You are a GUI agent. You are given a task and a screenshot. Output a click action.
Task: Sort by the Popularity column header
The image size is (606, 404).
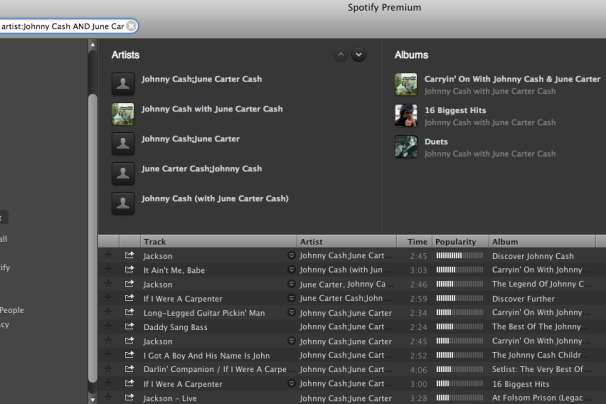click(460, 242)
